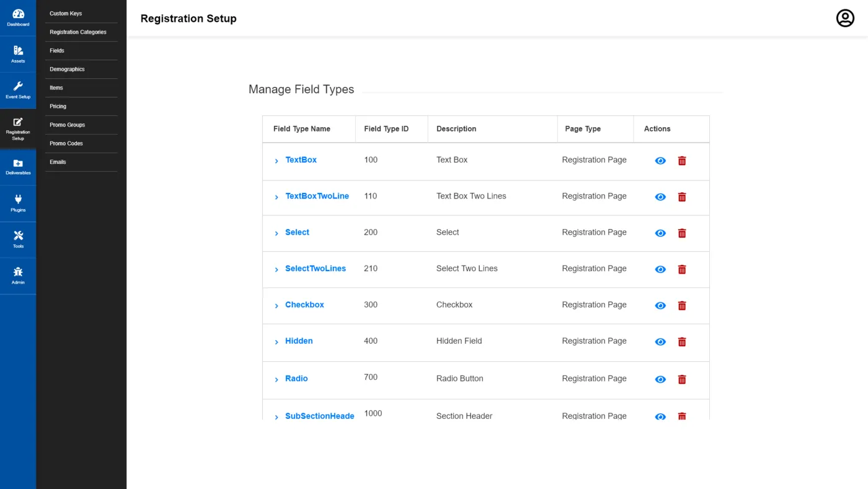868x489 pixels.
Task: Select the 'Select Two Lines' description cell
Action: coord(467,268)
